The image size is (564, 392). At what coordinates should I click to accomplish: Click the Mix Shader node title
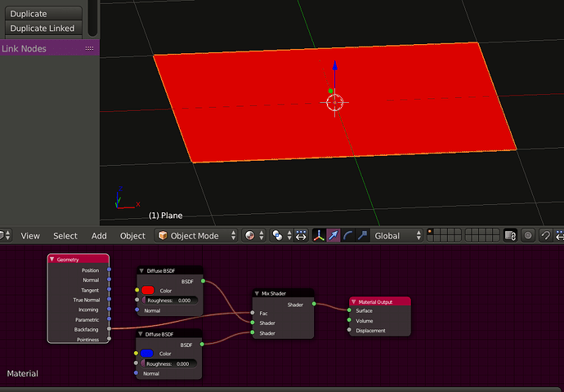[x=274, y=293]
